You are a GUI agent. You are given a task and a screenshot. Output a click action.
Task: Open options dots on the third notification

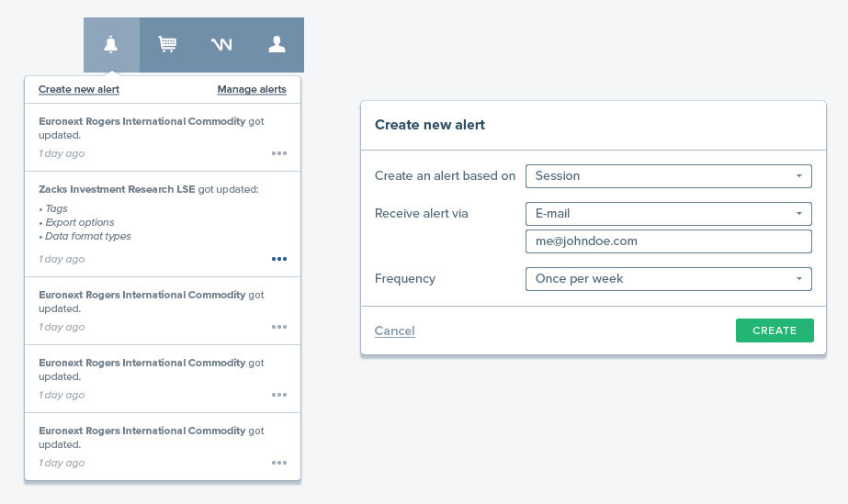click(279, 327)
